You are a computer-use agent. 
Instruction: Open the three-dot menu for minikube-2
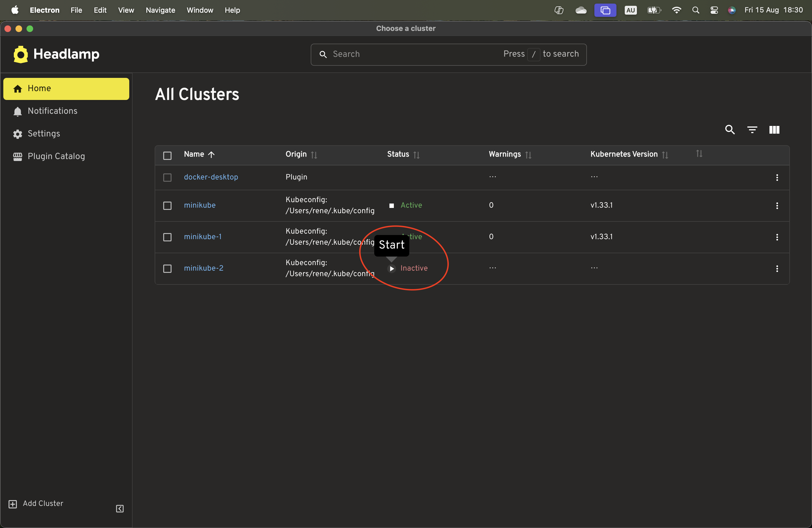click(777, 269)
